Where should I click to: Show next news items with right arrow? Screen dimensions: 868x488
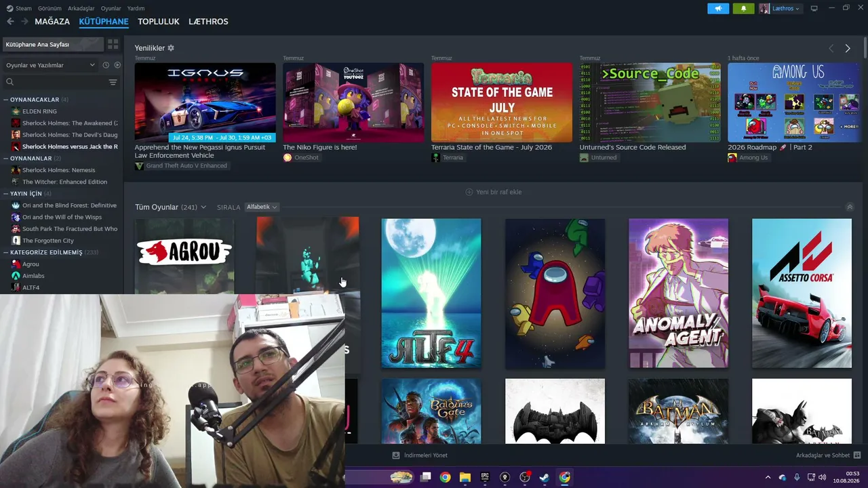click(x=848, y=48)
